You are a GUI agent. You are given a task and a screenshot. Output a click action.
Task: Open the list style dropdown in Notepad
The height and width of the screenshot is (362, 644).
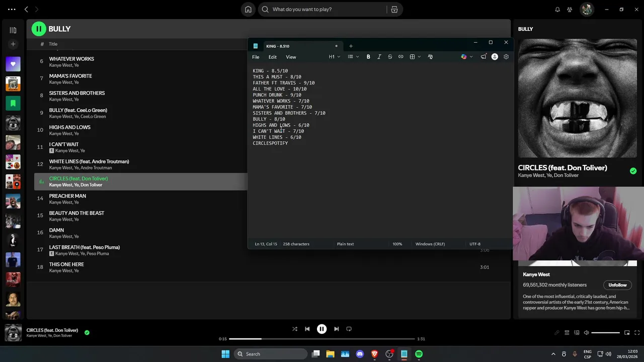pyautogui.click(x=353, y=57)
